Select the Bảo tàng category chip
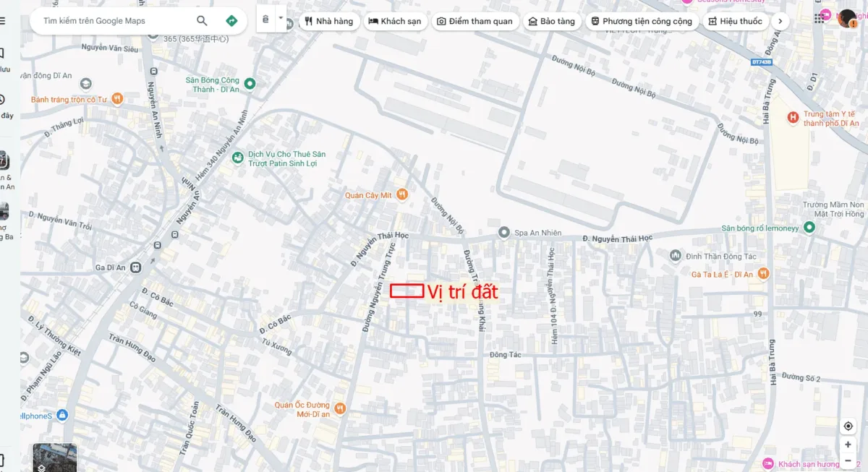The height and width of the screenshot is (472, 868). [552, 21]
